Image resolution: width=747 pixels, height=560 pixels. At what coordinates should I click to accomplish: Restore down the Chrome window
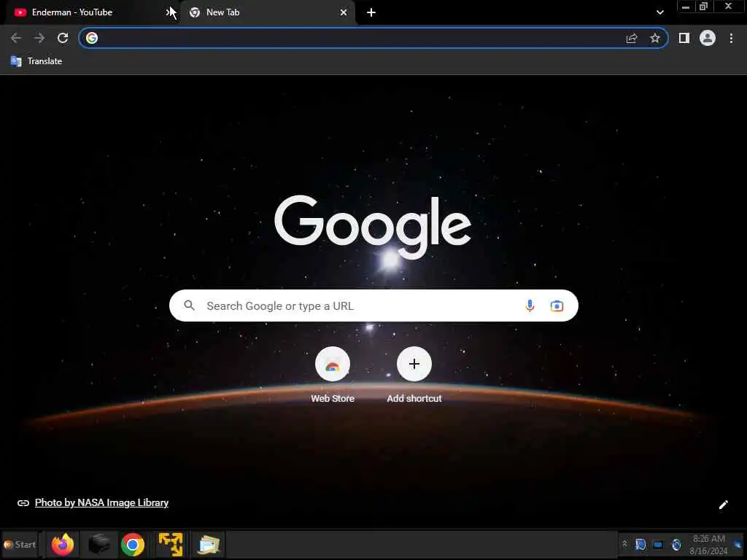tap(704, 7)
